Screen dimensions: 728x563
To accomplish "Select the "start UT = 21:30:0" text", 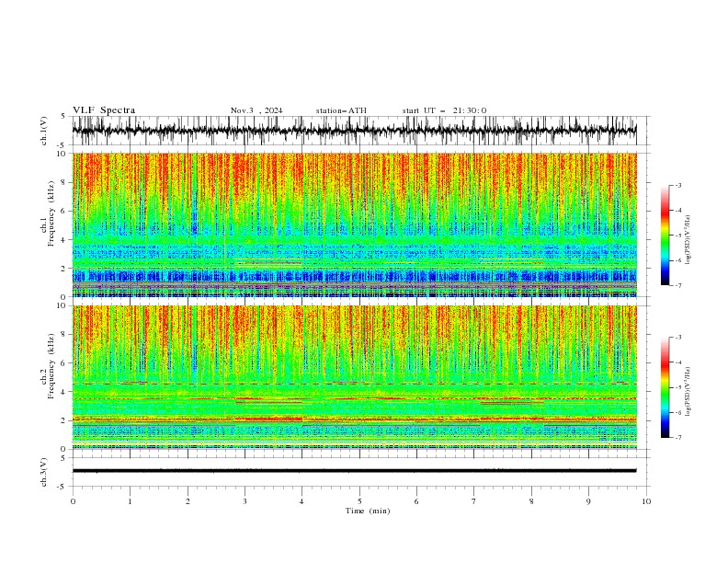I will coord(444,110).
